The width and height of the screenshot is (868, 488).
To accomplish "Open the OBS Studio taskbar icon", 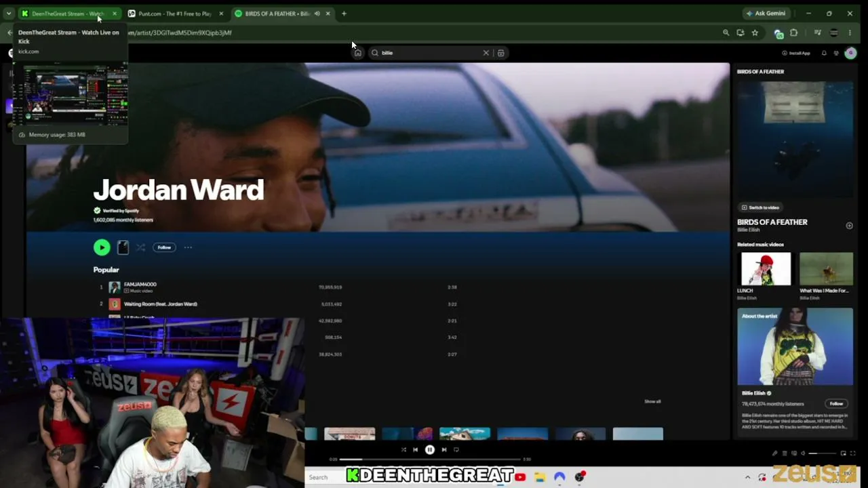I will click(580, 477).
